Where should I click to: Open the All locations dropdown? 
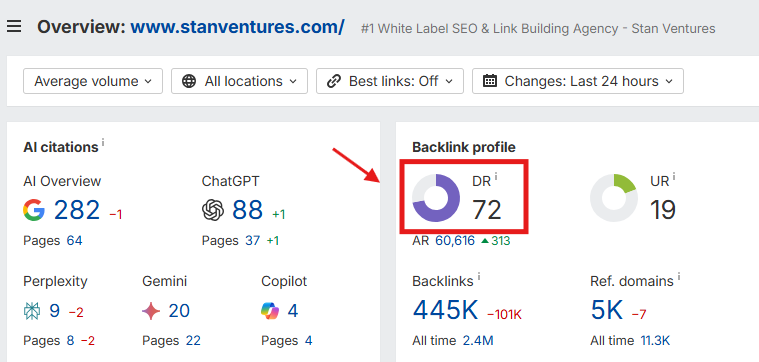(x=240, y=81)
